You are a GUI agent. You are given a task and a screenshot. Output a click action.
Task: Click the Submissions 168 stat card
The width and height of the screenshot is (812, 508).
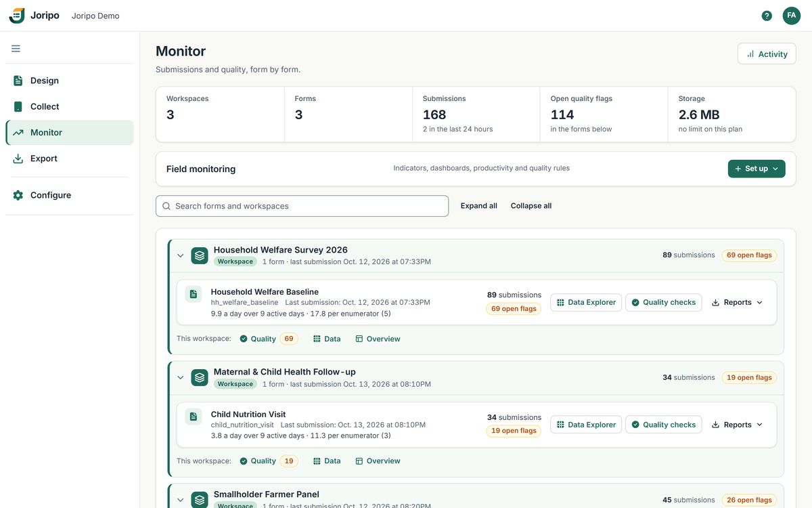click(x=476, y=114)
